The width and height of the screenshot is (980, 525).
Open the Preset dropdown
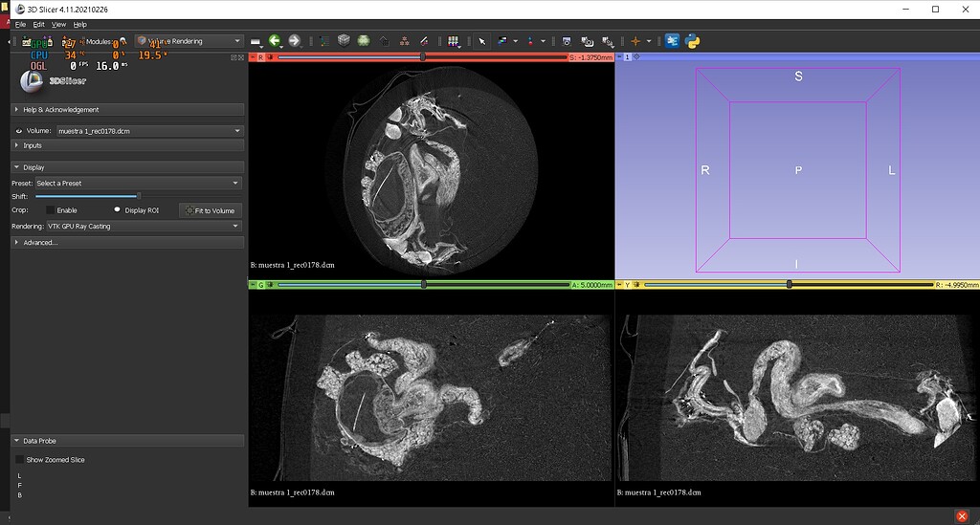(138, 183)
